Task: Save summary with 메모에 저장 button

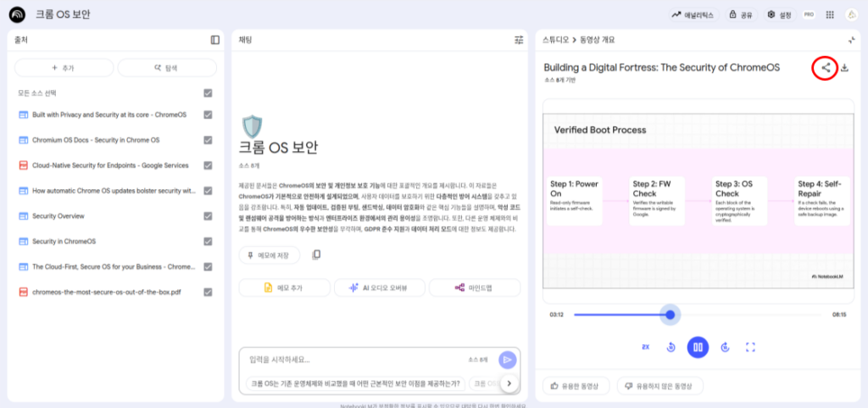Action: (x=269, y=255)
